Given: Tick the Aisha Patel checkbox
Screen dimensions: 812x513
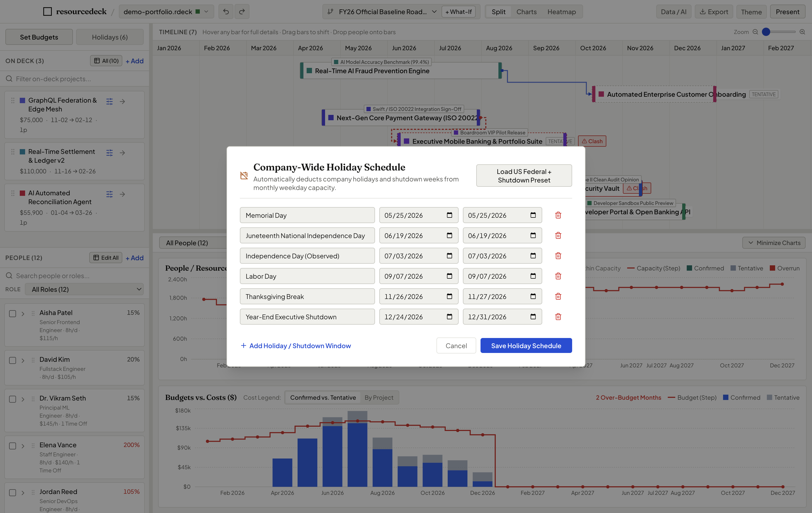Looking at the screenshot, I should 13,313.
